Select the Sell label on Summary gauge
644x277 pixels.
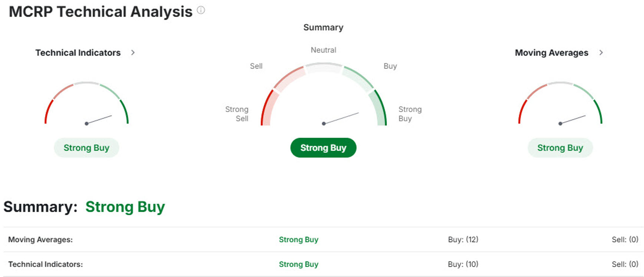[256, 66]
